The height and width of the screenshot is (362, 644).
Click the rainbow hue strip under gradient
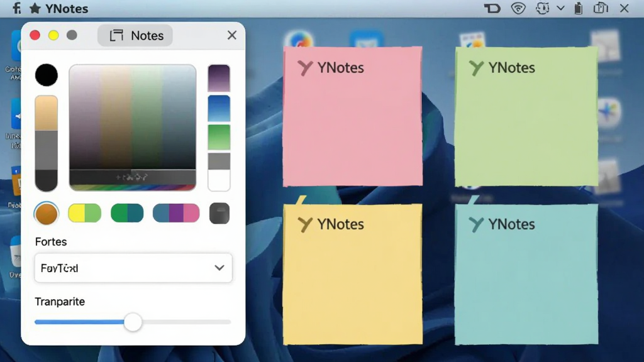tap(132, 187)
